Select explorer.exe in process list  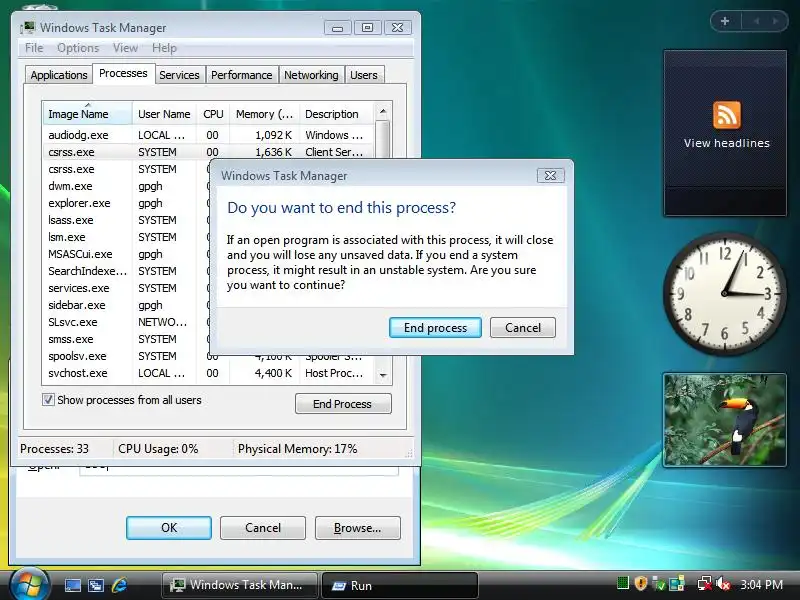point(126,203)
